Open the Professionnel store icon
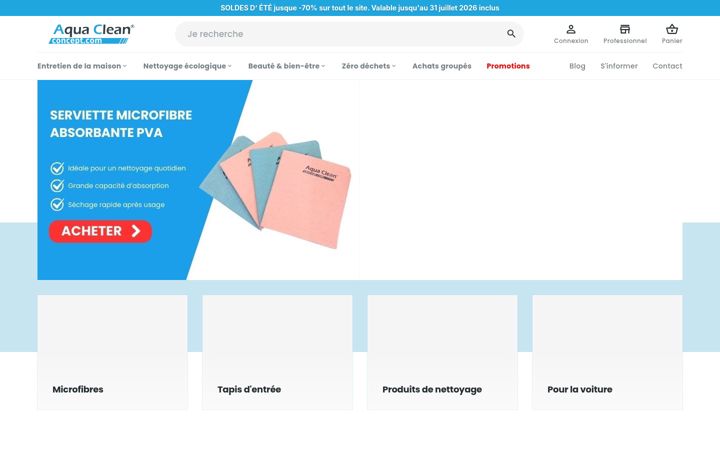 [x=625, y=34]
